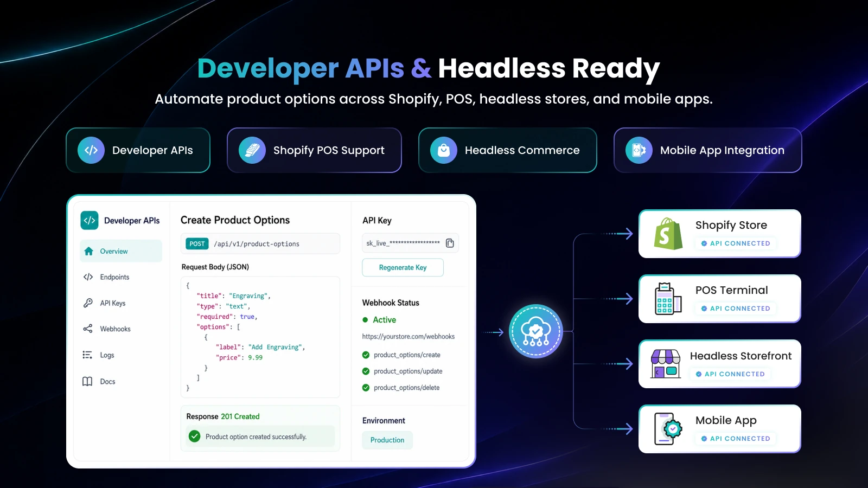Click the /api/v1/product-options endpoint field
The width and height of the screenshot is (868, 488).
click(x=260, y=244)
